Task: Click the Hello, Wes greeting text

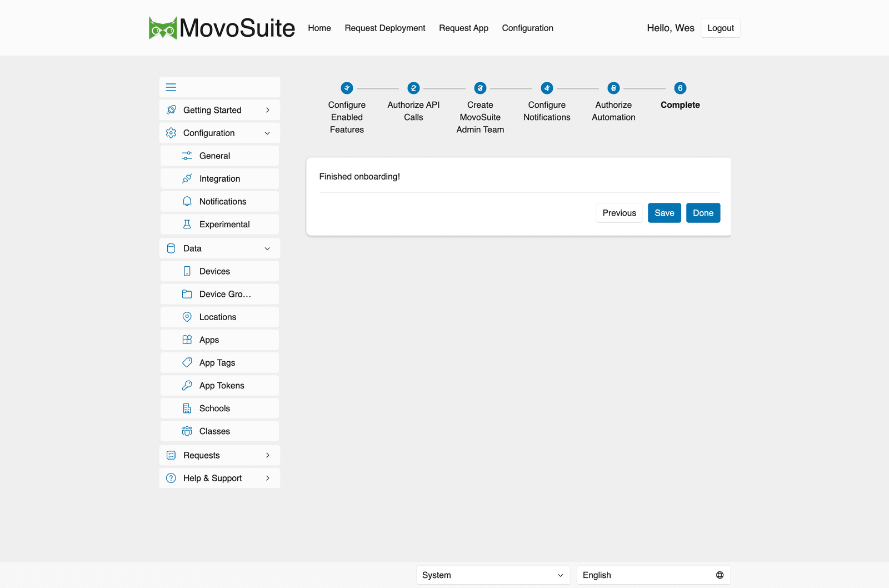Action: click(671, 28)
